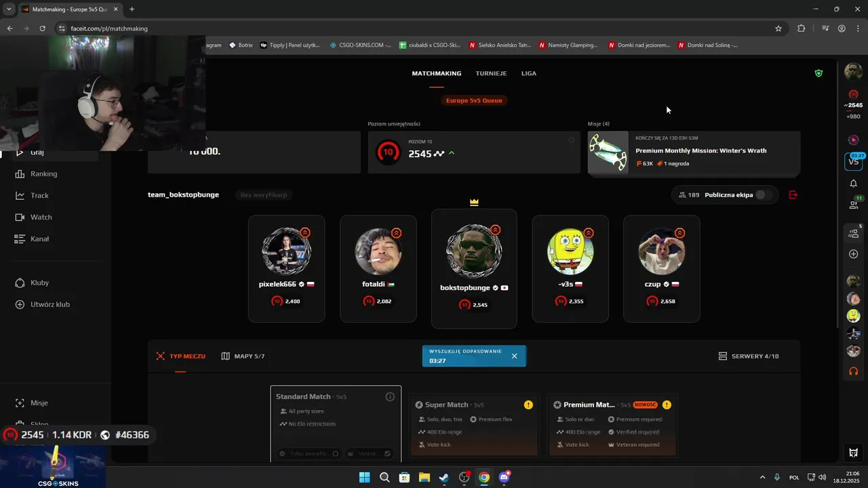Open File Explorer from the taskbar
Screen dimensions: 868x488
[x=424, y=477]
